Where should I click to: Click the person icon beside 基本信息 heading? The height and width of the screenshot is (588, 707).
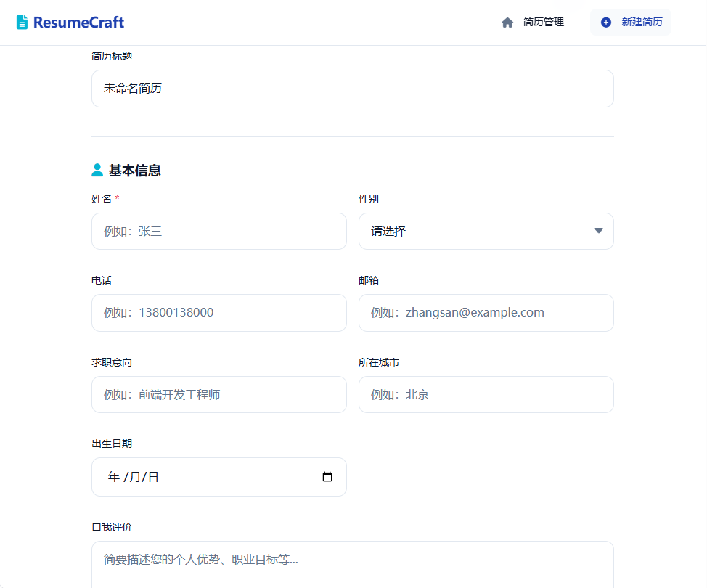click(x=96, y=170)
